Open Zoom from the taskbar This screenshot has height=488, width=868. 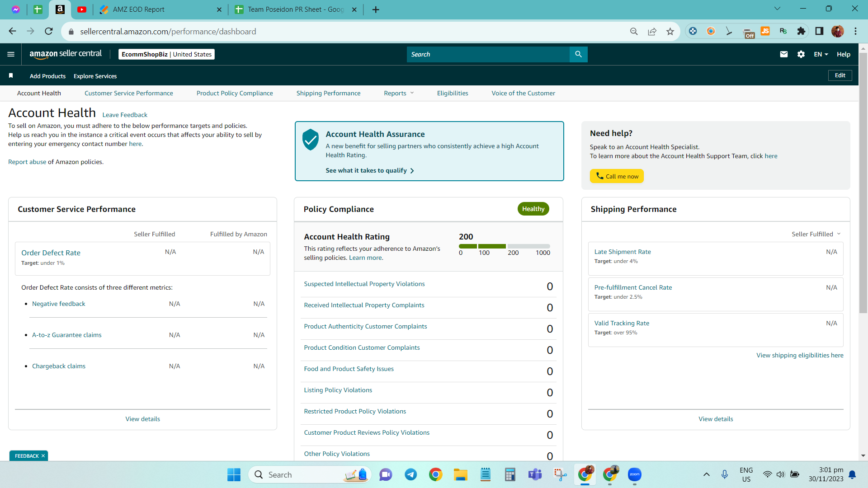(x=634, y=474)
